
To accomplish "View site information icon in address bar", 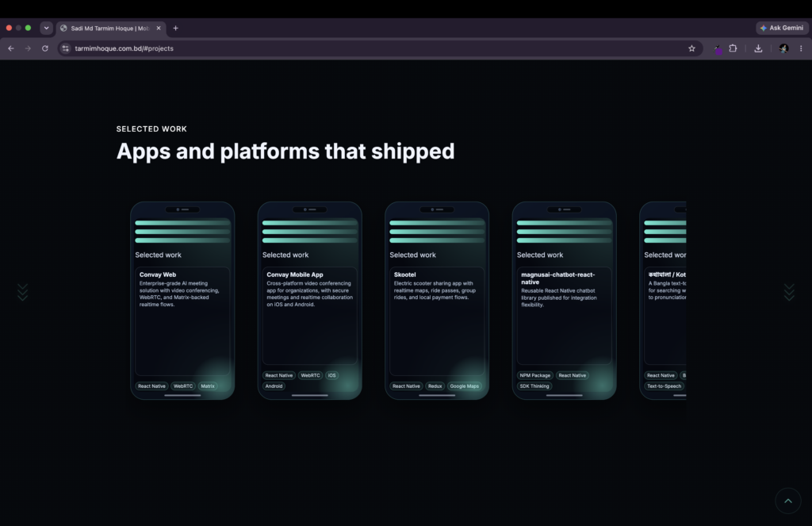I will 65,48.
